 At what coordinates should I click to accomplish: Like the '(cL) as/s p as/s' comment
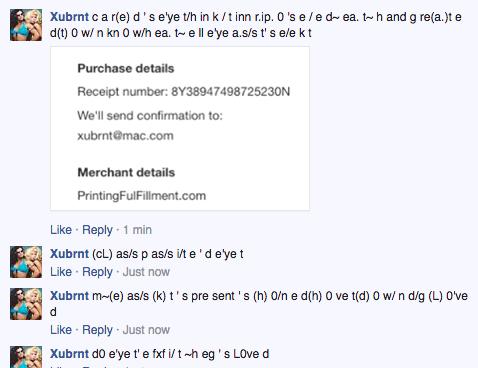pos(61,272)
